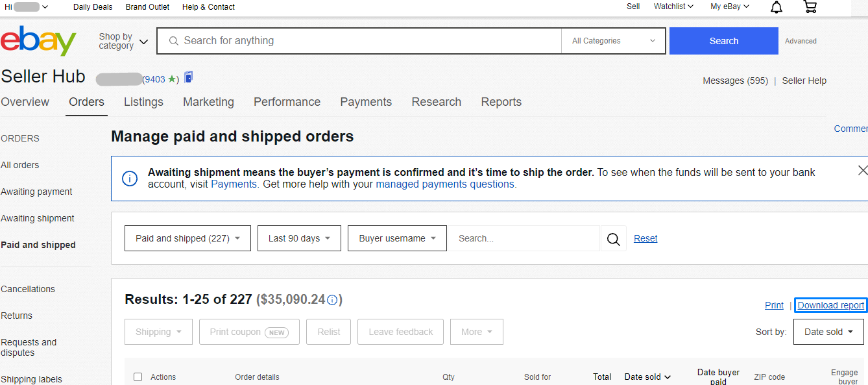Screen dimensions: 868x385
Task: Click Daily Deals in the top menu
Action: pyautogui.click(x=93, y=7)
